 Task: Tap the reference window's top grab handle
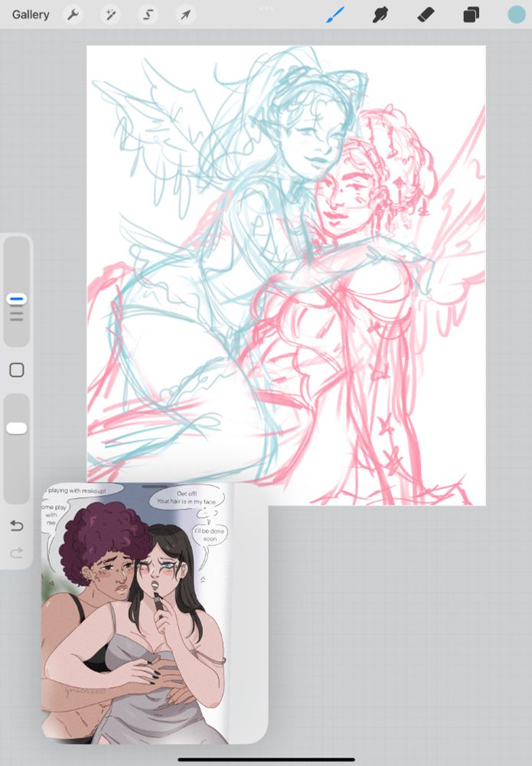[155, 486]
